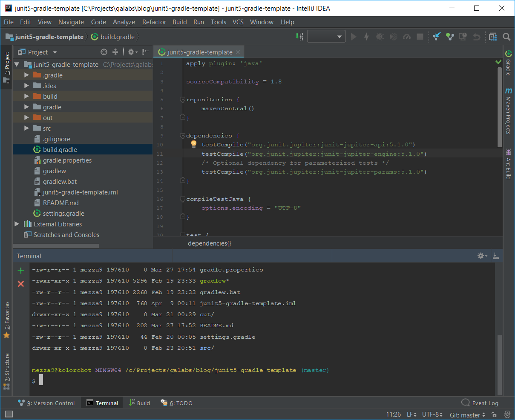Click the VCS Update Project icon
This screenshot has height=420, width=515.
click(437, 37)
